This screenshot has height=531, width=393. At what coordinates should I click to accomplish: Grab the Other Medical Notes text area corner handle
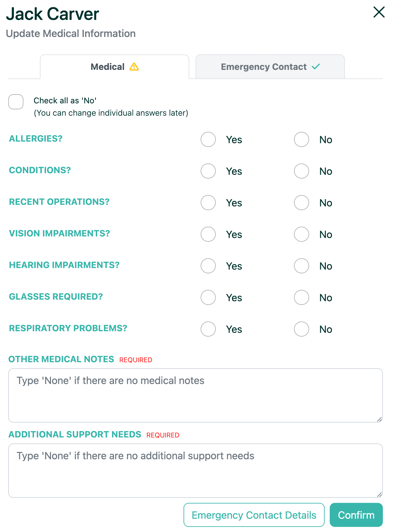tap(379, 419)
